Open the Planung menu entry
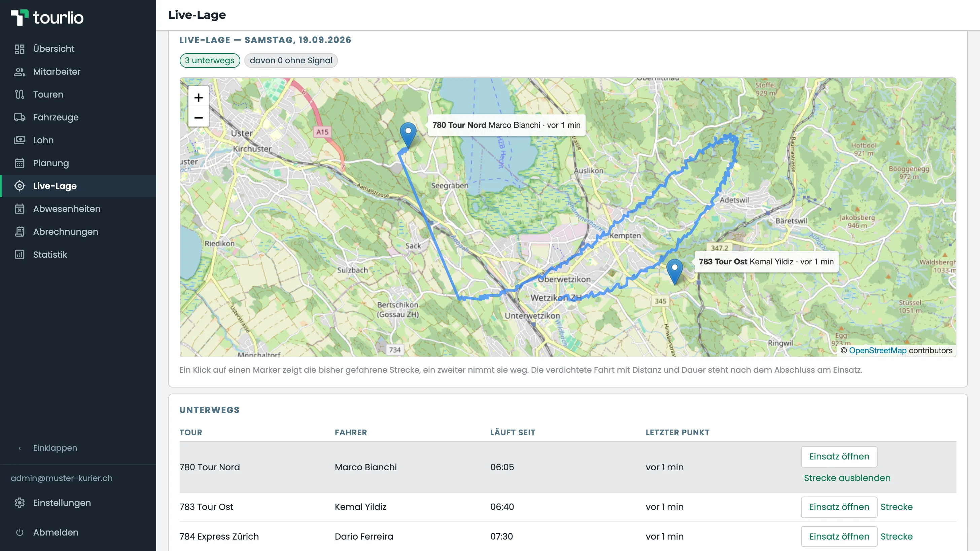980x551 pixels. tap(78, 163)
